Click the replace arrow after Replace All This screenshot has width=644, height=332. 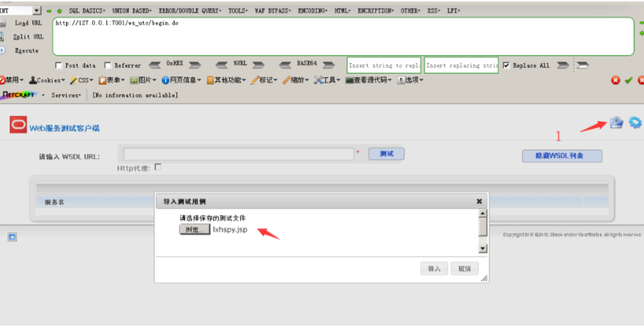pyautogui.click(x=563, y=65)
